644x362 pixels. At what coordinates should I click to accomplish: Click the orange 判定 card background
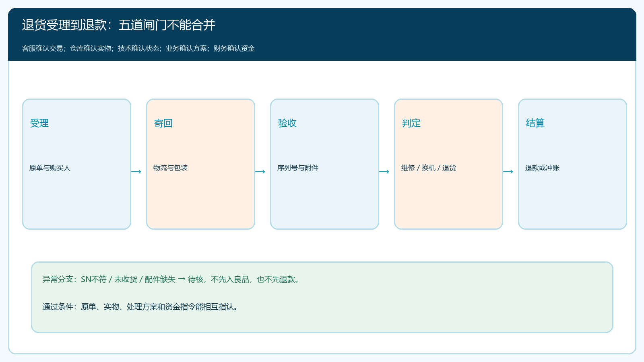pyautogui.click(x=449, y=201)
